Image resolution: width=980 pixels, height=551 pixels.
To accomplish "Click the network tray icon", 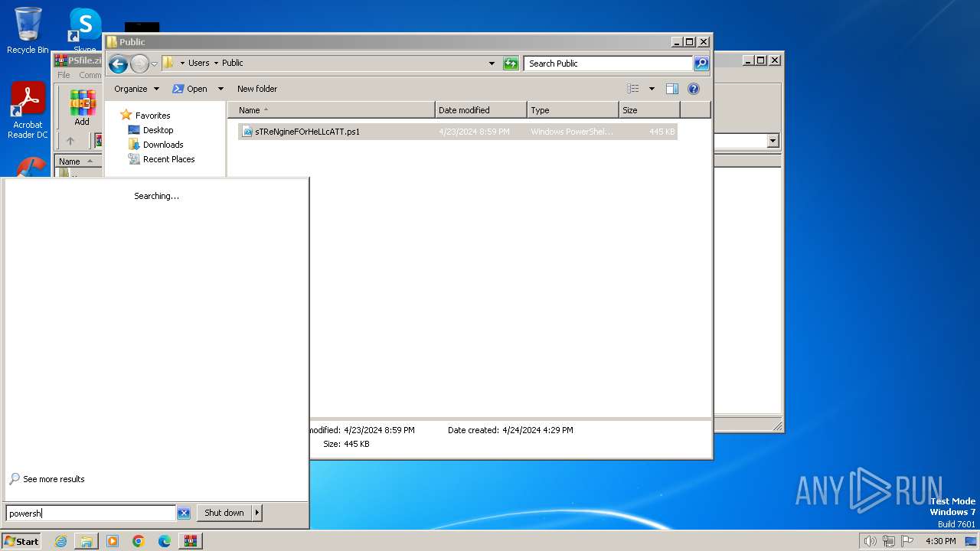I will point(888,541).
